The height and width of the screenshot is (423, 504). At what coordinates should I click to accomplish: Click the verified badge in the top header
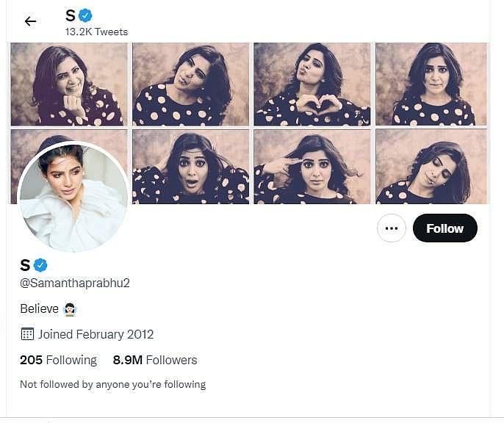click(x=86, y=15)
